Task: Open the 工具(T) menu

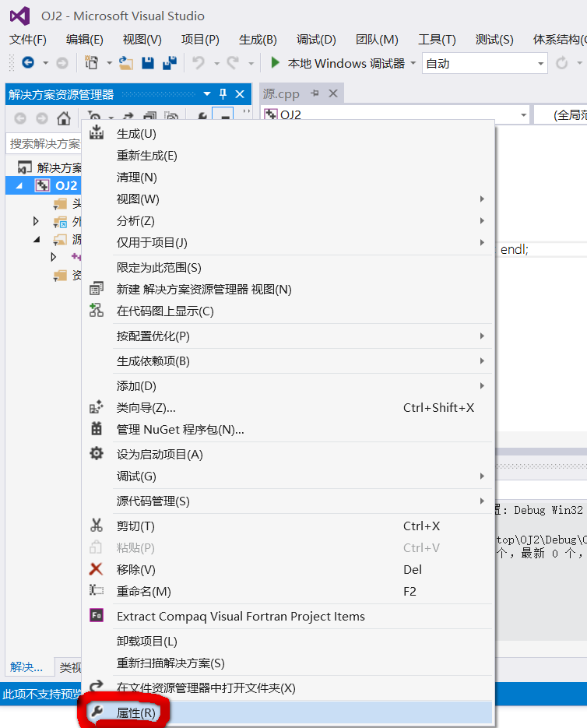Action: click(x=437, y=40)
